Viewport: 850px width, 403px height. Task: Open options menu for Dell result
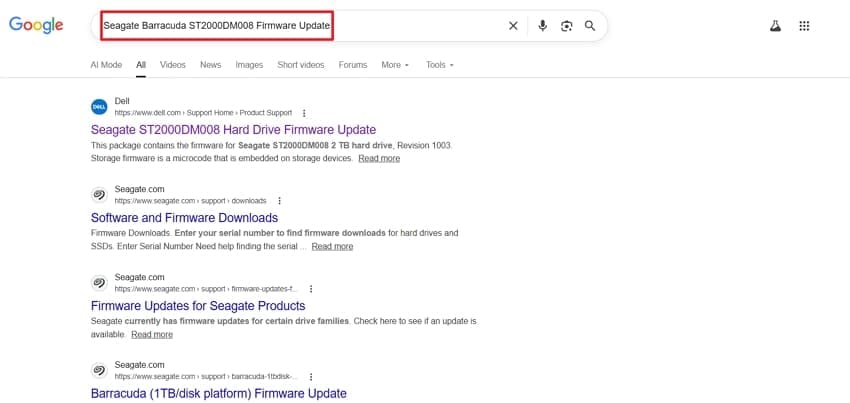click(x=304, y=113)
